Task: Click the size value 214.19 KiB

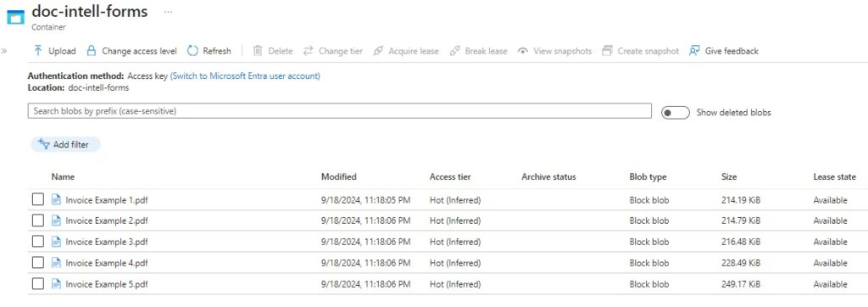Action: point(741,200)
